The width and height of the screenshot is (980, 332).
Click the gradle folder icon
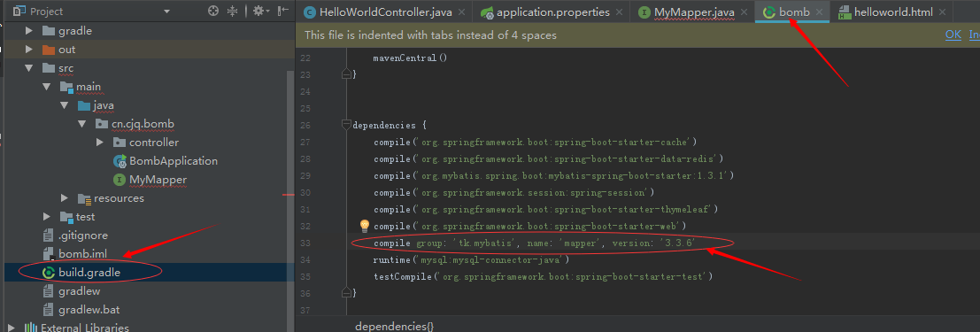(x=48, y=31)
